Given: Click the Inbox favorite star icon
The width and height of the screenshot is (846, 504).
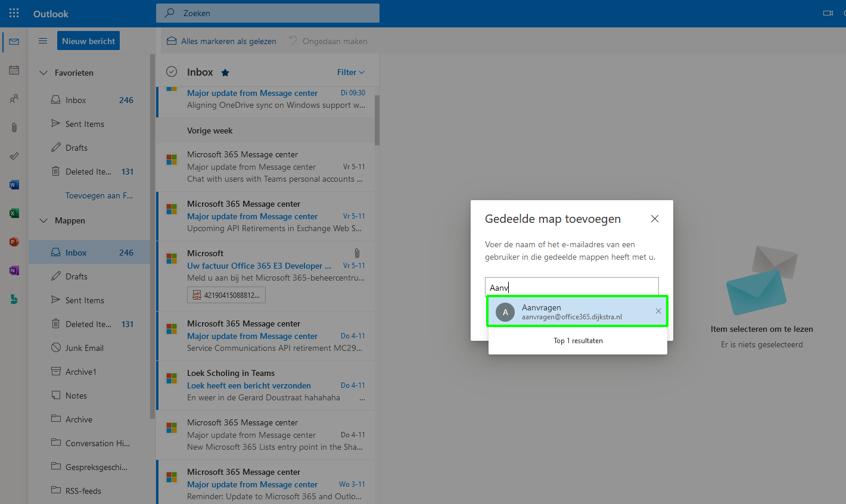Looking at the screenshot, I should pyautogui.click(x=225, y=73).
